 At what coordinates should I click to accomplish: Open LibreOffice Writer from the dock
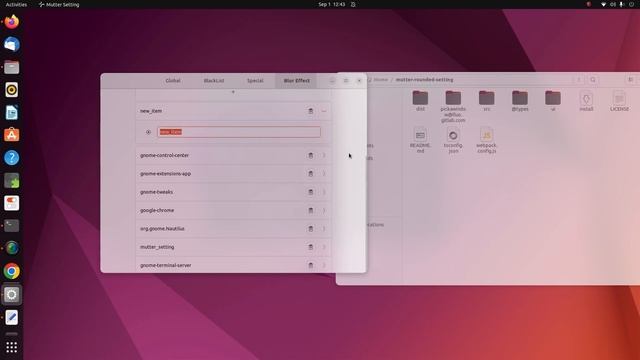click(11, 112)
